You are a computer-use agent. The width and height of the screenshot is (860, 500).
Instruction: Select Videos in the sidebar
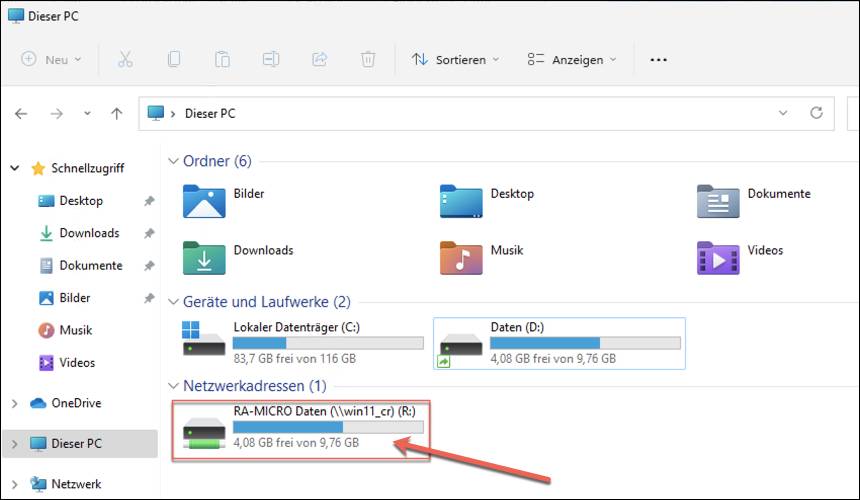[66, 362]
